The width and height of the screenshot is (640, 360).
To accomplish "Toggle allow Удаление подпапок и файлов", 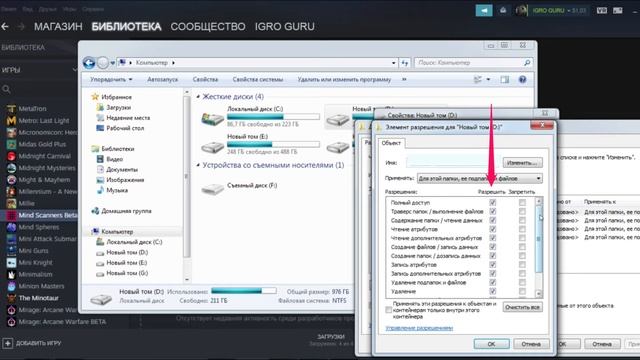I will coord(493,282).
